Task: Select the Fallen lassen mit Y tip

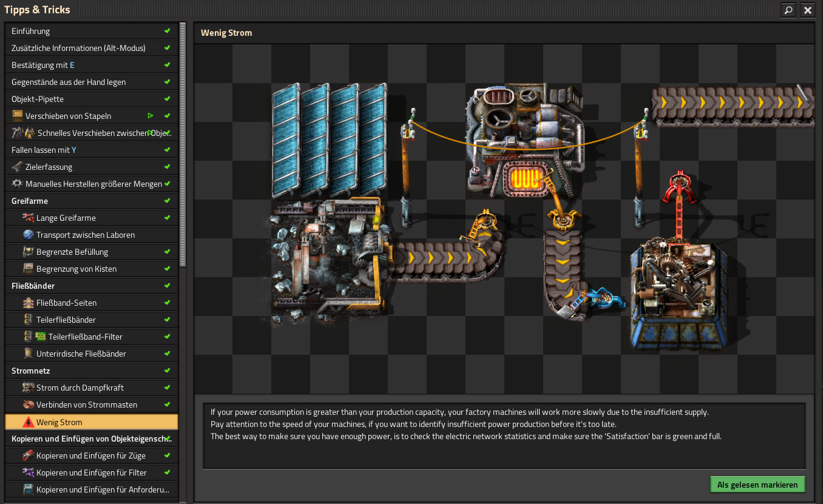Action: click(x=92, y=150)
